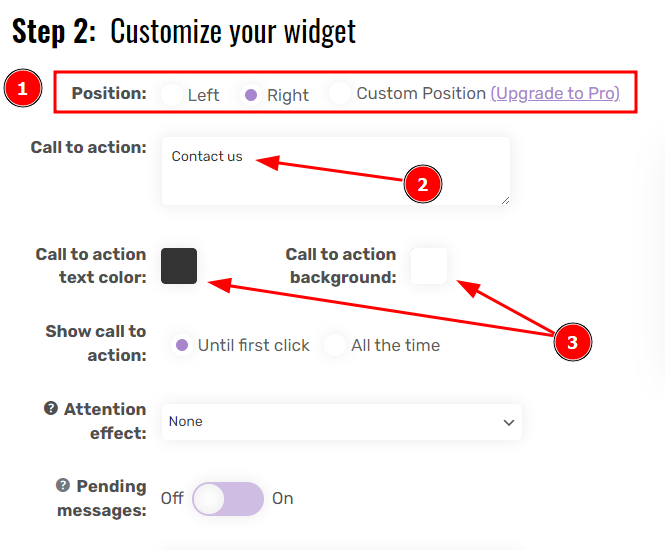Click the red numbered marker 1 badge
Viewport: 665px width, 550px height.
click(23, 88)
